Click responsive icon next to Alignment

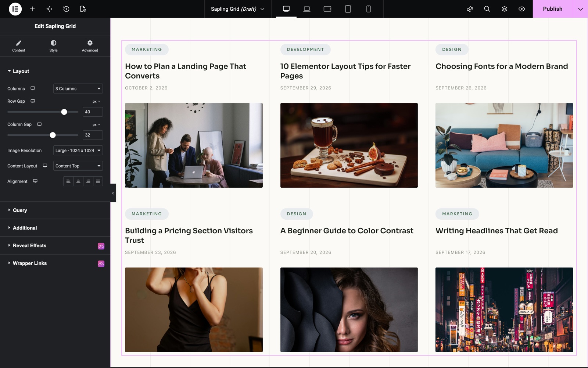tap(35, 181)
